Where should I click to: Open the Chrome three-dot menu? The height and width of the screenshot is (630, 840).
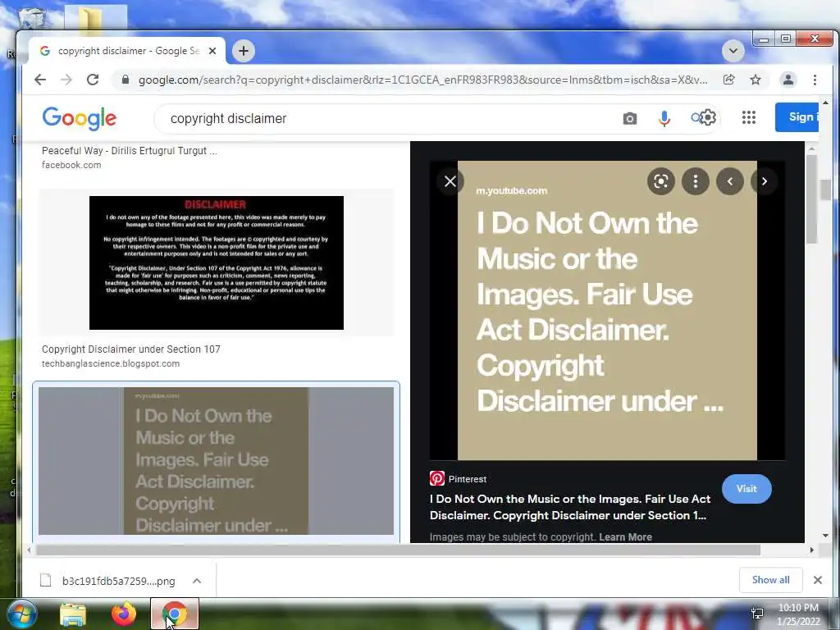click(815, 80)
